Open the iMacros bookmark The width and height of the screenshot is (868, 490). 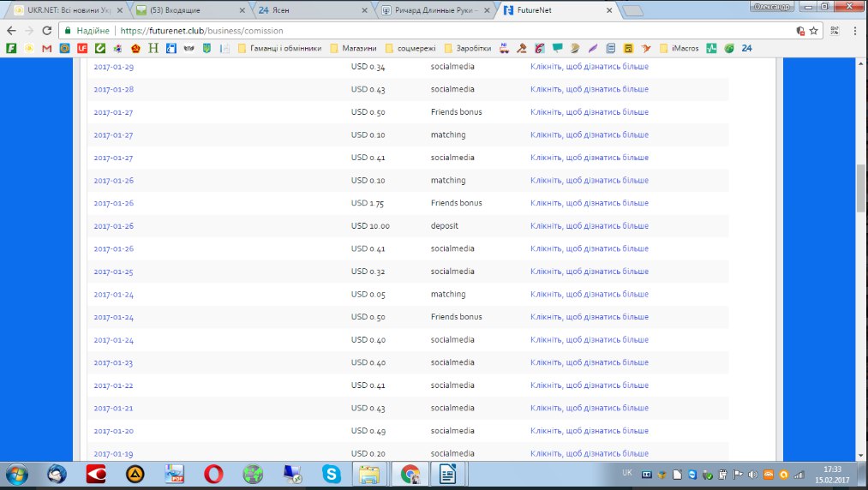point(680,48)
